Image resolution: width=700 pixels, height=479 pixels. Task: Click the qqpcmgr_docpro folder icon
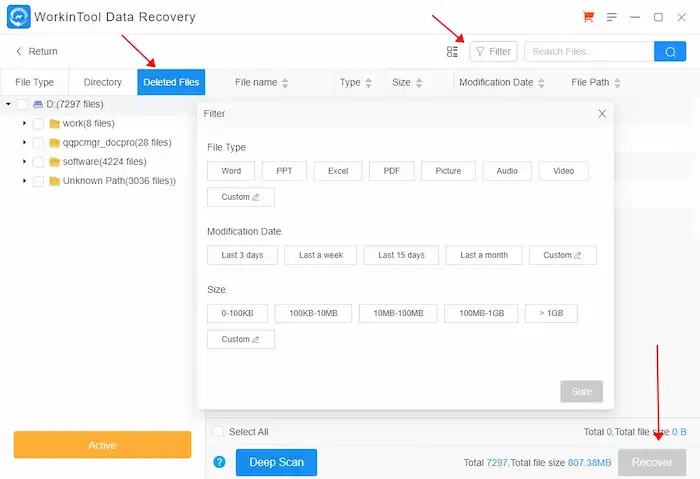54,143
